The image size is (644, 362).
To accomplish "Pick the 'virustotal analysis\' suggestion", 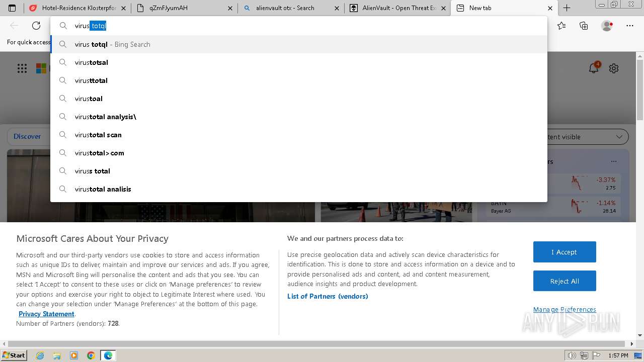I will point(299,117).
